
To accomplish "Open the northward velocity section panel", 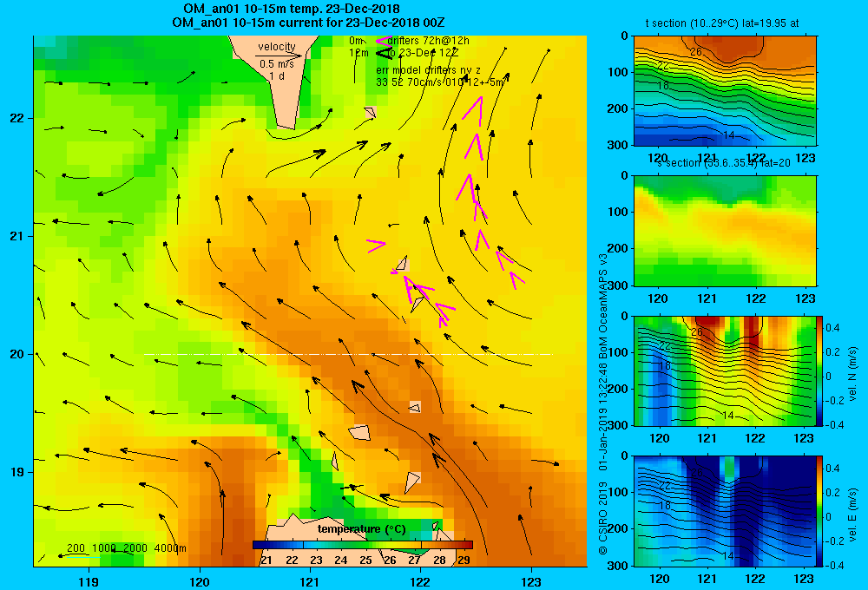I will 725,370.
